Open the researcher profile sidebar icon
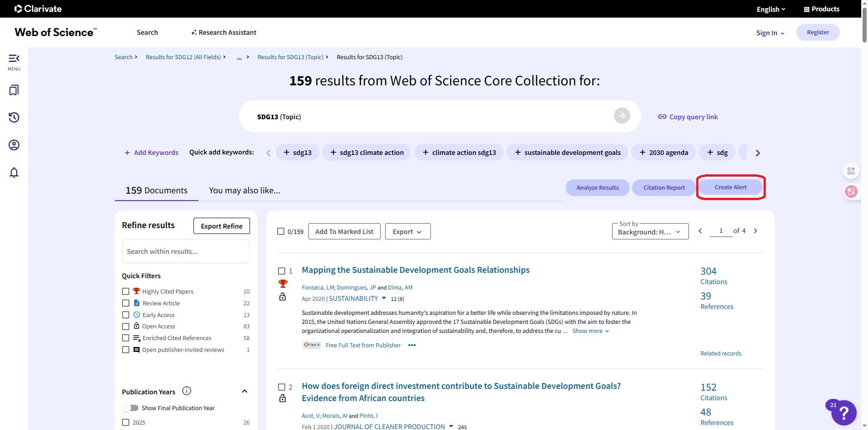 click(14, 145)
